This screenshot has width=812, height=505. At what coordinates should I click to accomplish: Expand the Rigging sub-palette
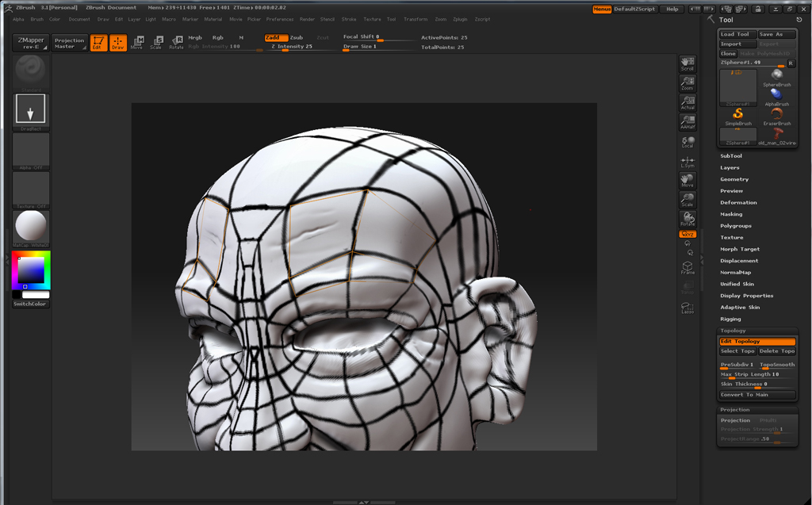(x=730, y=319)
